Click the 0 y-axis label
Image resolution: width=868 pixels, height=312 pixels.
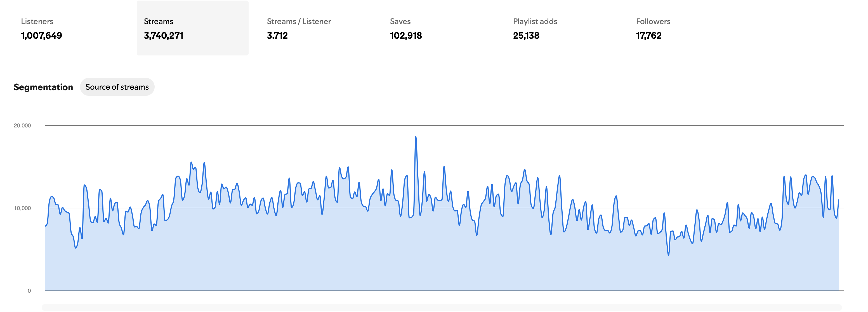coord(29,291)
